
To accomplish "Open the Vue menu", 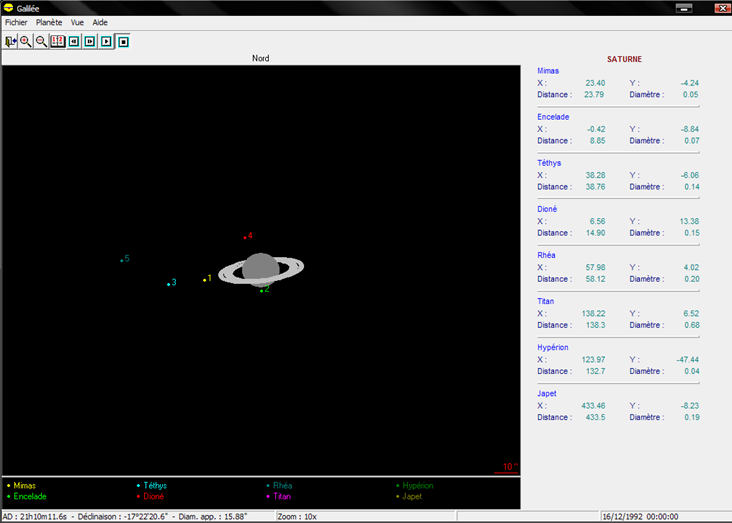I will pos(77,22).
